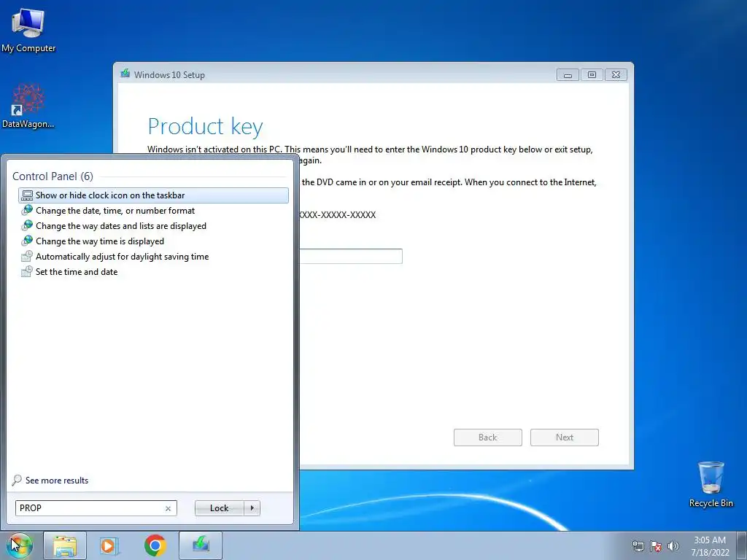The image size is (747, 560).
Task: Click the Product key heading
Action: [205, 127]
